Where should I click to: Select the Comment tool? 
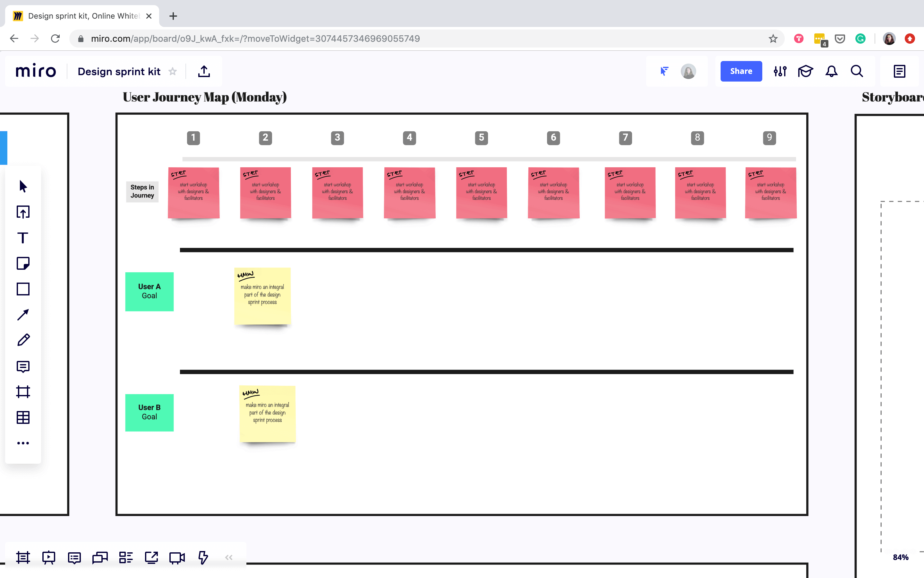[23, 367]
